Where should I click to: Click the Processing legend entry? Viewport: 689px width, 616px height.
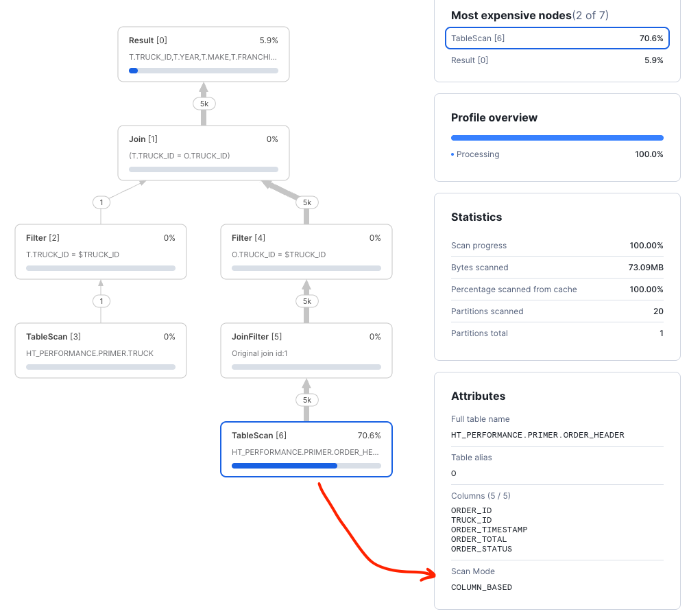point(477,154)
